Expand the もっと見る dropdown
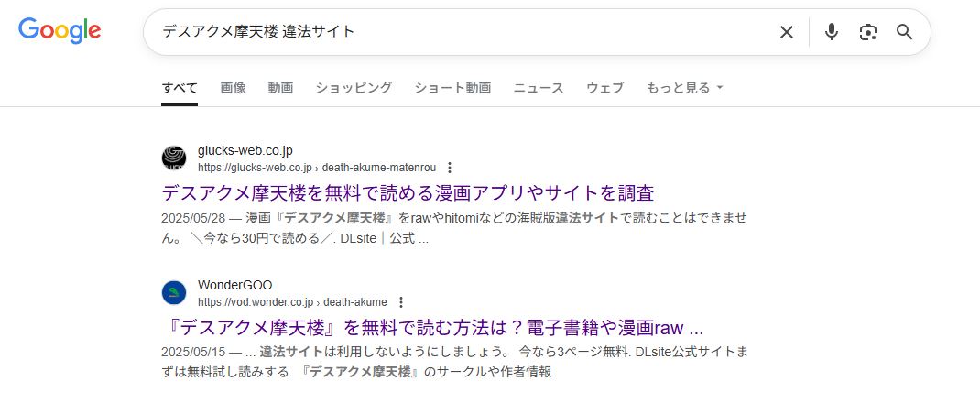 pos(684,88)
